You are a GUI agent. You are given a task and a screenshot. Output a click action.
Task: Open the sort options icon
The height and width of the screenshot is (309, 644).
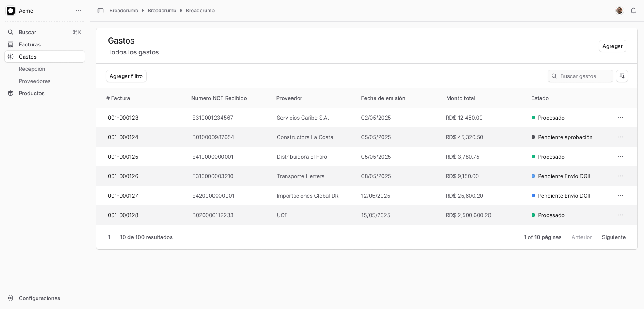622,76
